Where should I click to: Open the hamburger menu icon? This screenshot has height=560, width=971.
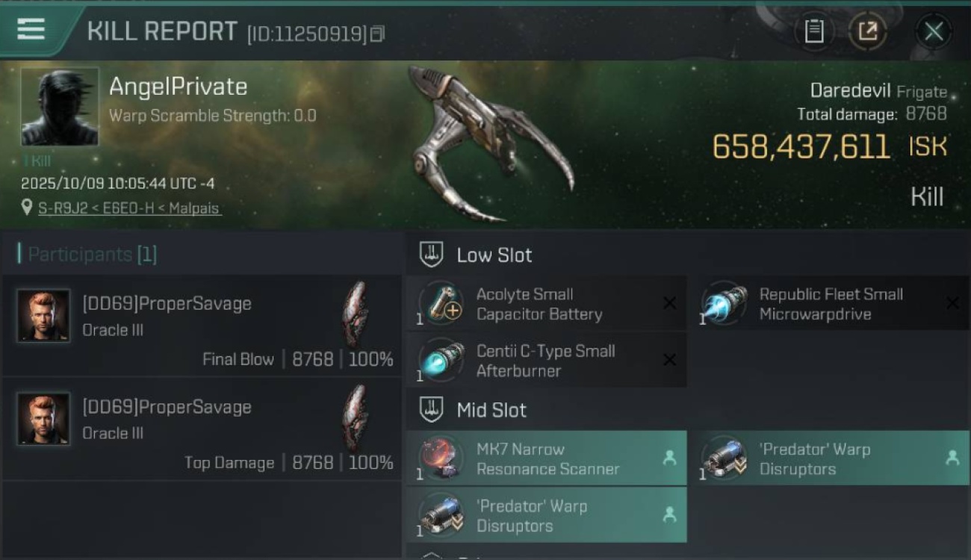point(31,29)
